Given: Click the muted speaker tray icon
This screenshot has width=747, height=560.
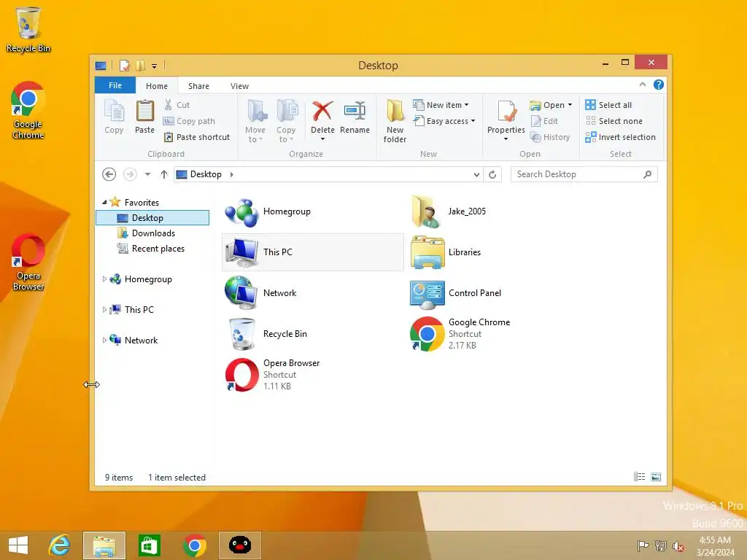Looking at the screenshot, I should 678,545.
